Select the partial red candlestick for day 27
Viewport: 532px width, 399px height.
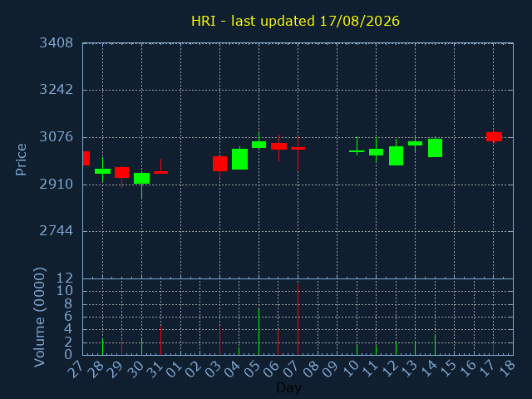click(x=86, y=159)
